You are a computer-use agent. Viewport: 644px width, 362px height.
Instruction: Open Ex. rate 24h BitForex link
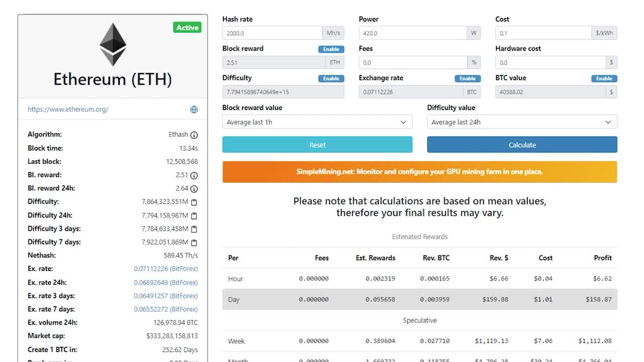[166, 283]
